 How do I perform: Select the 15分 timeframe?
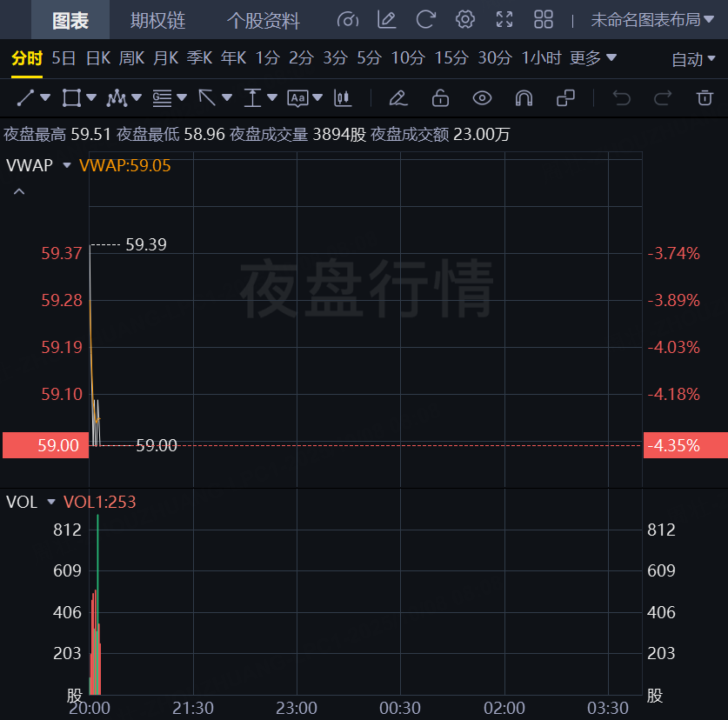pos(451,58)
